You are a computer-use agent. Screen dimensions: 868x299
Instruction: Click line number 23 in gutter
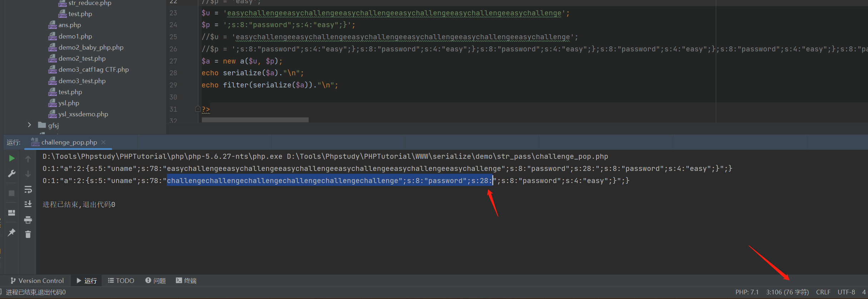pos(173,13)
